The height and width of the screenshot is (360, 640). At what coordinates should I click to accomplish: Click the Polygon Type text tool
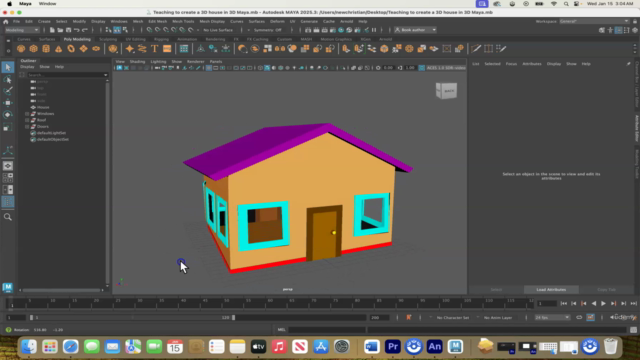click(155, 49)
